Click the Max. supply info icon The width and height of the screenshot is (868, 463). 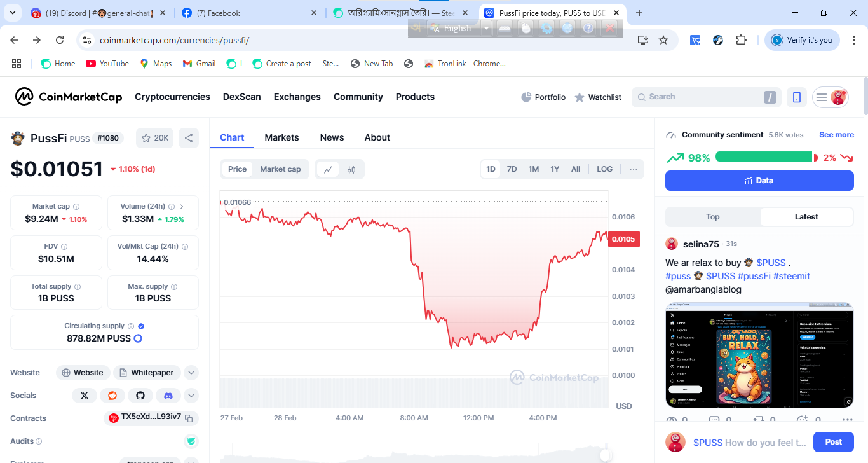174,287
